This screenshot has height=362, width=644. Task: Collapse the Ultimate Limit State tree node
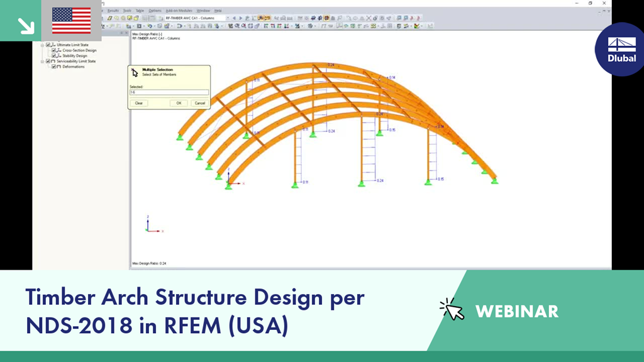(42, 45)
